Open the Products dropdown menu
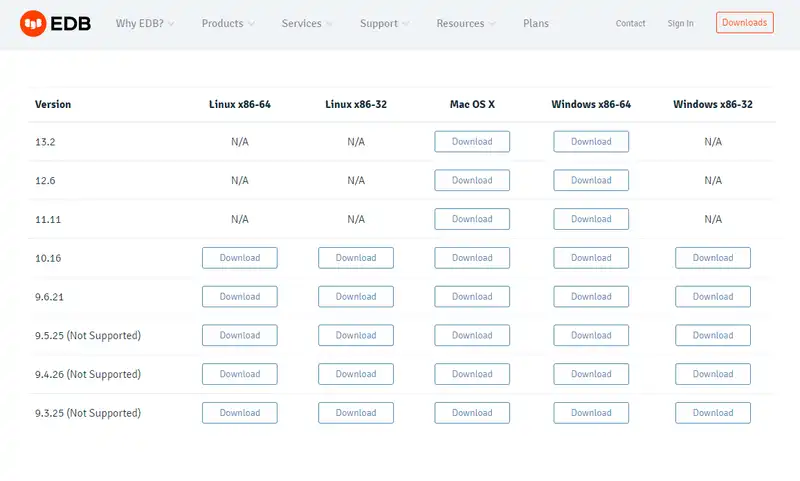800x481 pixels. coord(227,23)
